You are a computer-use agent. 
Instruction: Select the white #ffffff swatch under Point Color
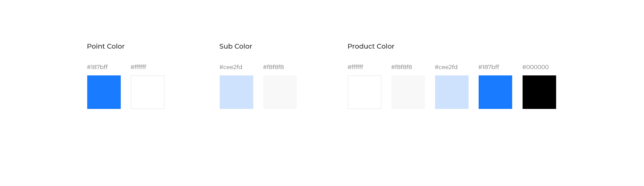(148, 92)
